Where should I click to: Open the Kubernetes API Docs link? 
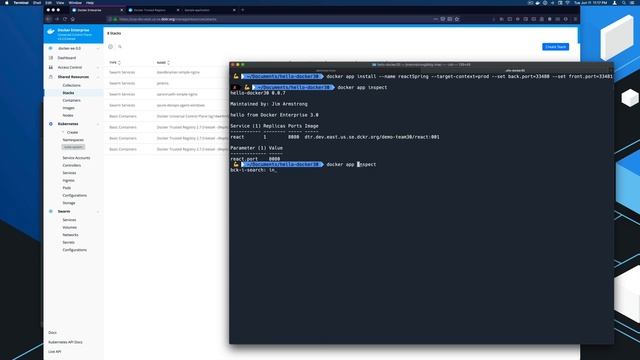(x=65, y=342)
